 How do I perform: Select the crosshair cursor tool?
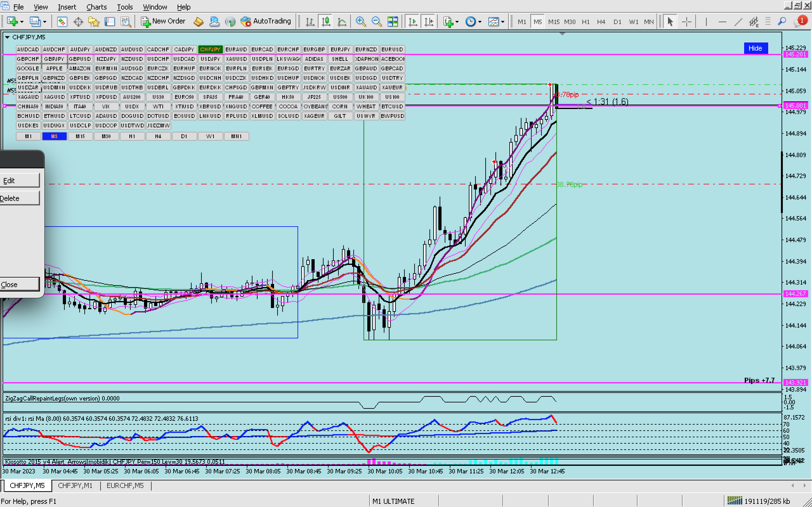click(x=687, y=22)
